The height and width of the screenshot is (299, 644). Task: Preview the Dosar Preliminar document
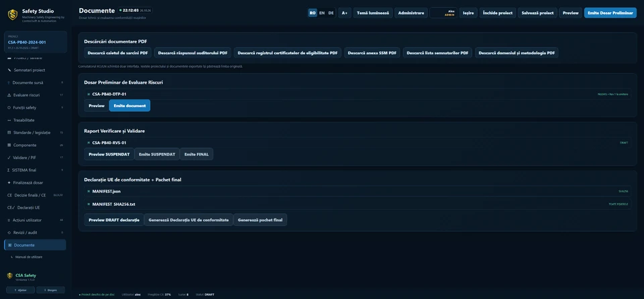[97, 105]
